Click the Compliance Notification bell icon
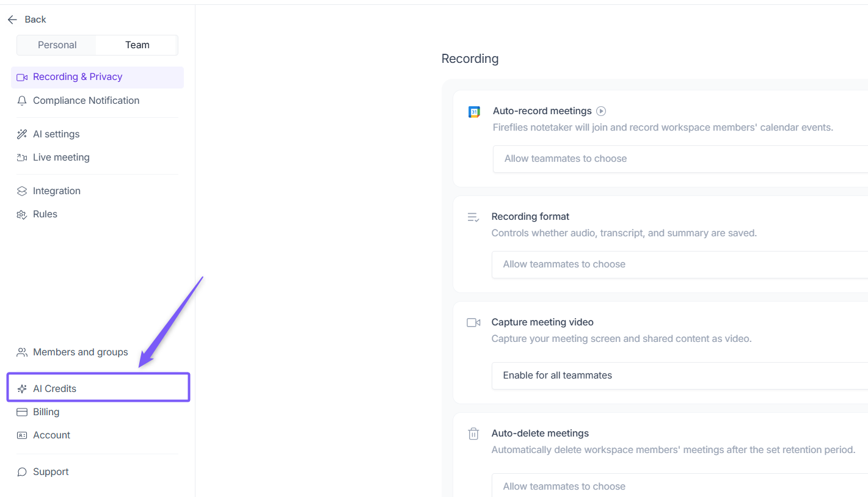This screenshot has height=497, width=868. pyautogui.click(x=22, y=101)
